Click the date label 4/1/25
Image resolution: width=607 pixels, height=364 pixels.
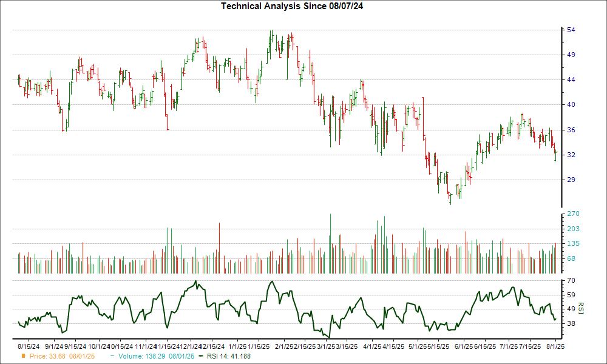coord(372,346)
